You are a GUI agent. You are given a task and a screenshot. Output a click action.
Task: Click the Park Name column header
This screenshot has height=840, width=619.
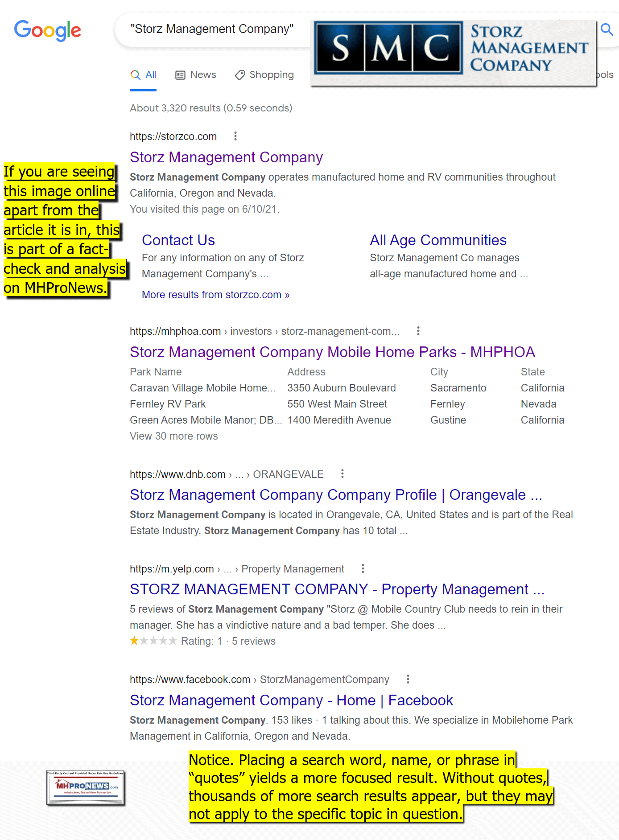[156, 372]
